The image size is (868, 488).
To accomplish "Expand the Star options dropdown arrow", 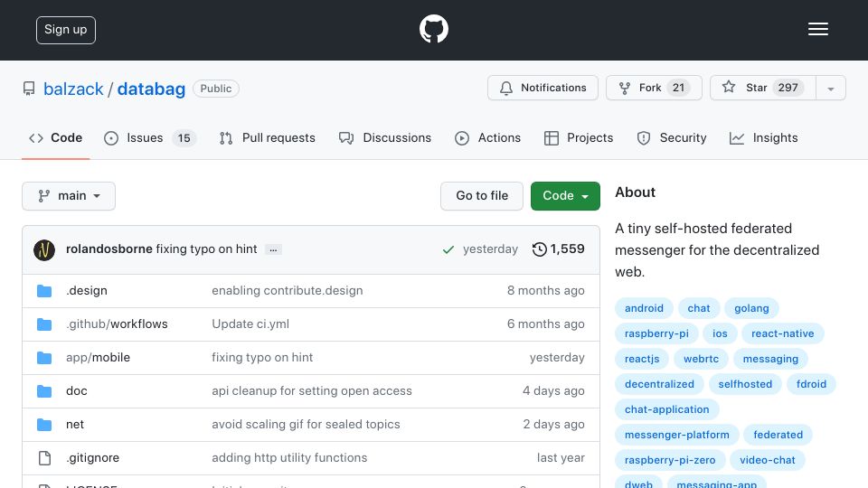I will click(x=830, y=88).
